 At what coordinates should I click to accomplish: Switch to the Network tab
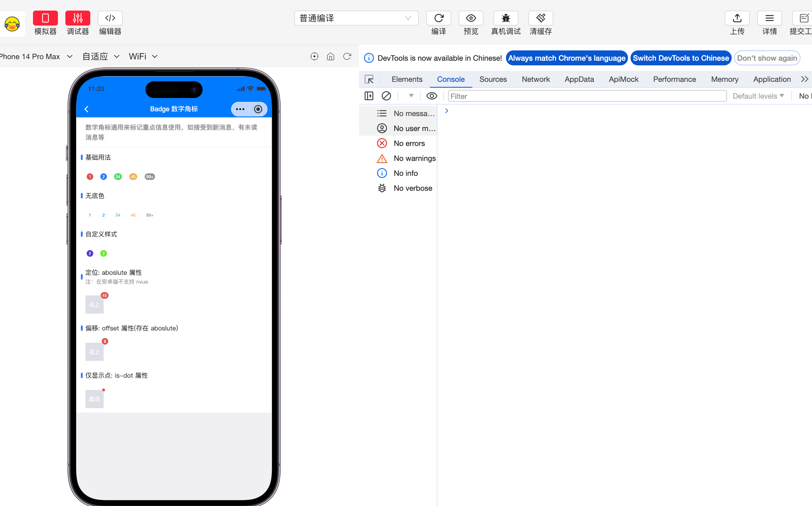point(536,79)
